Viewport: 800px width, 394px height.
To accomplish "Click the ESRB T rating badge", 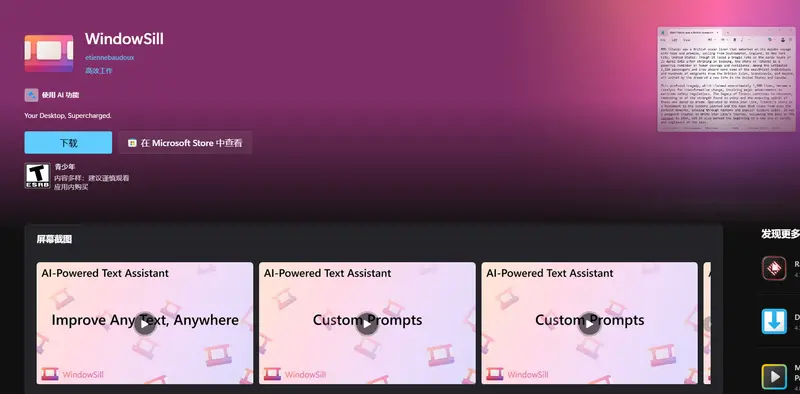I will click(38, 176).
